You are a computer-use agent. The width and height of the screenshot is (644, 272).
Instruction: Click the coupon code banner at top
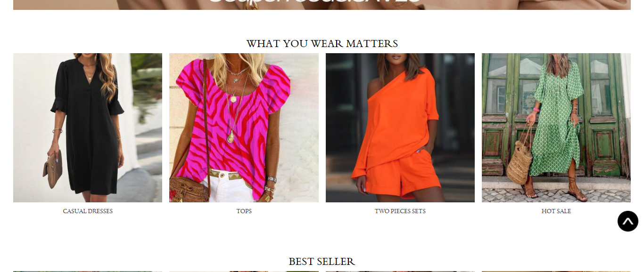322,5
